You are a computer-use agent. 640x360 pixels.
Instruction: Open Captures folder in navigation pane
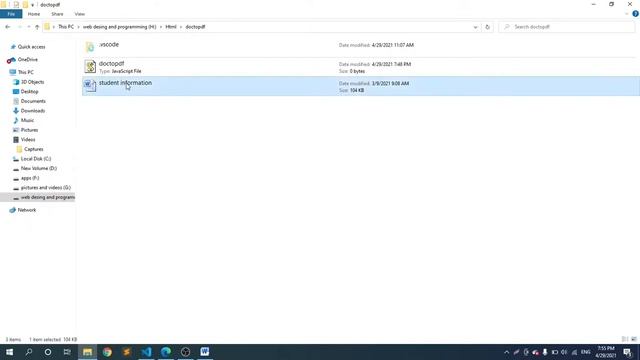tap(33, 149)
